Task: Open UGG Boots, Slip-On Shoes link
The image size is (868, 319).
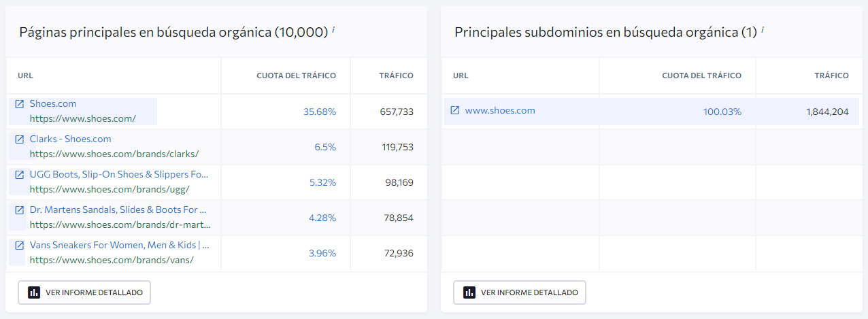Action: [118, 174]
